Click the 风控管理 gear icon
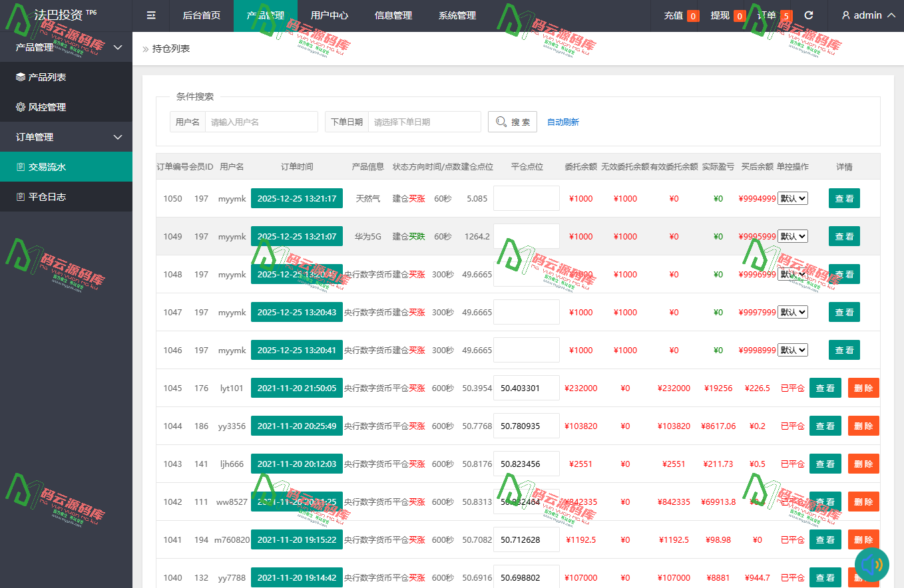Viewport: 904px width, 588px height. 21,107
